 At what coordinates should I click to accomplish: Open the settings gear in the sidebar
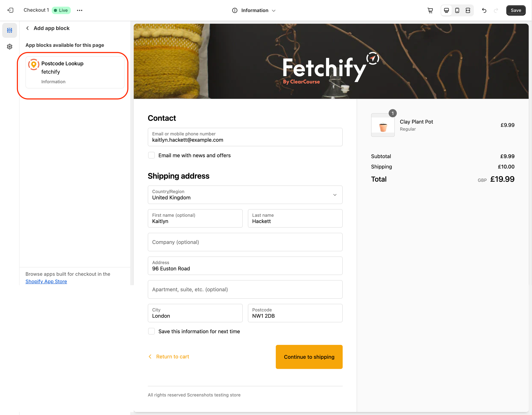pos(10,47)
